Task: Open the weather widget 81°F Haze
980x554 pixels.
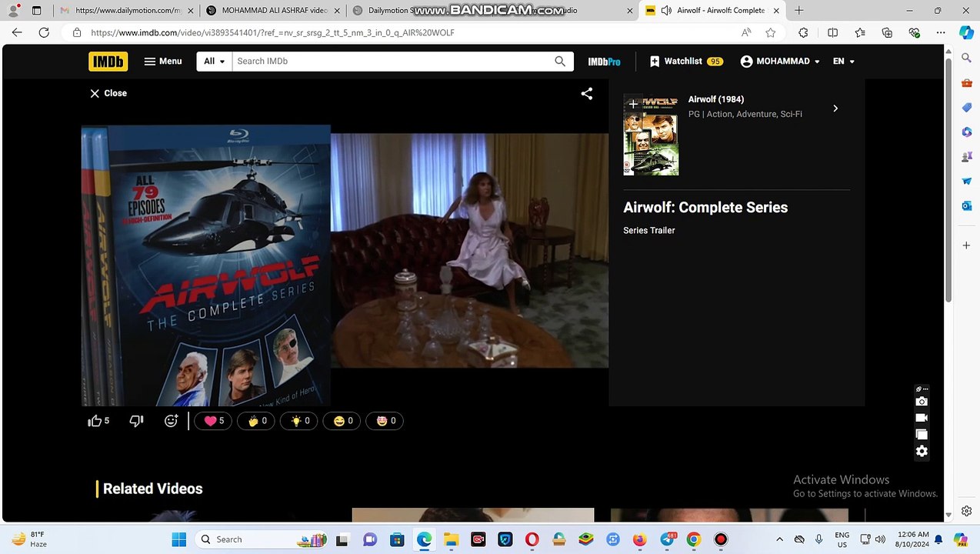Action: (x=29, y=539)
